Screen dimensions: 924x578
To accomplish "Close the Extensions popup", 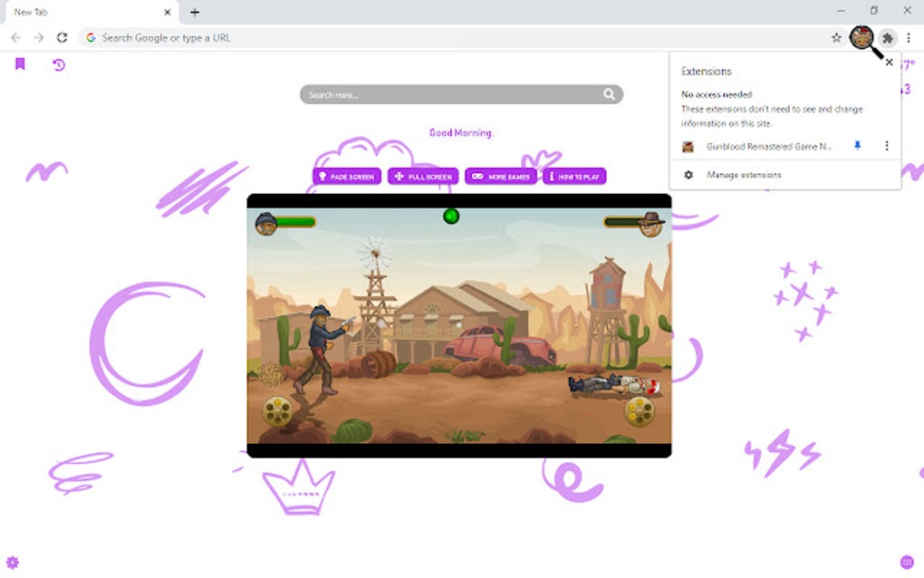I will 890,62.
